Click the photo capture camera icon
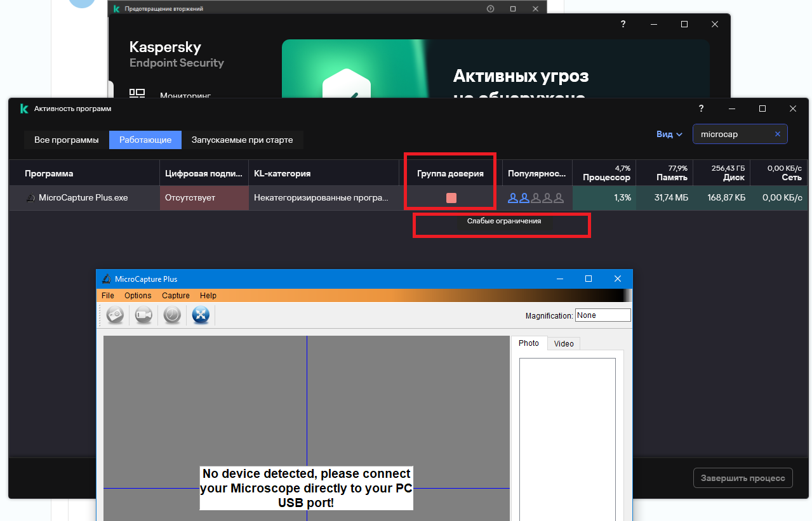 [x=115, y=315]
